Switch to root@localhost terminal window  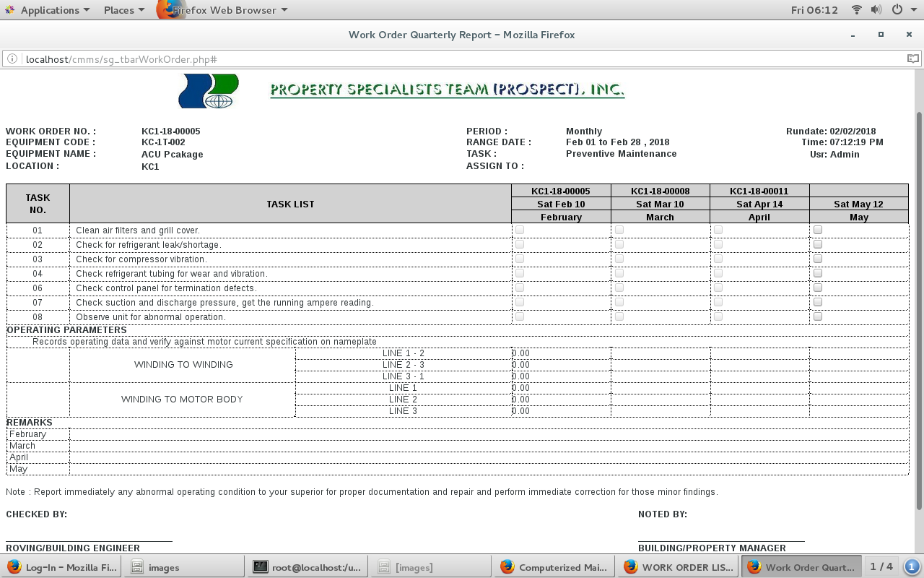pyautogui.click(x=307, y=567)
